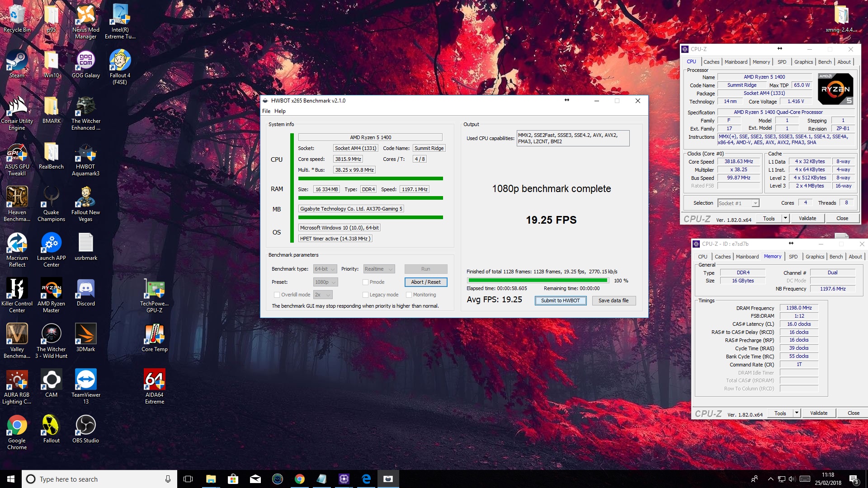Open File Explorer on the taskbar
The image size is (868, 488).
coord(211,479)
